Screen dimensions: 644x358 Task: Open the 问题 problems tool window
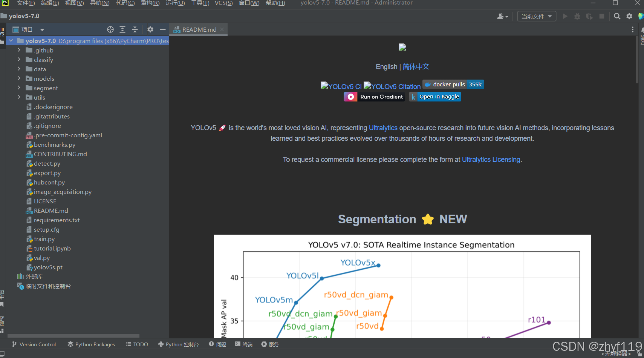[217, 344]
